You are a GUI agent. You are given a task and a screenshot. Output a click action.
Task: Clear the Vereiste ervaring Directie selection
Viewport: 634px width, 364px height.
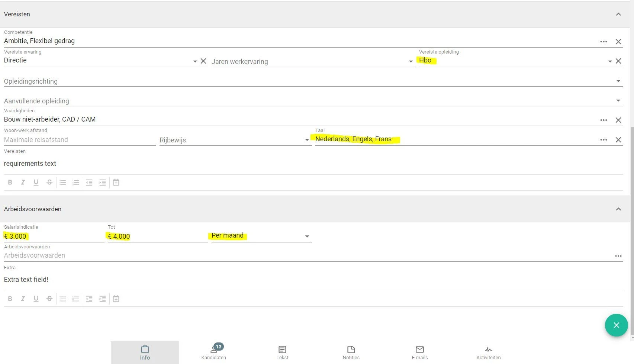tap(203, 61)
